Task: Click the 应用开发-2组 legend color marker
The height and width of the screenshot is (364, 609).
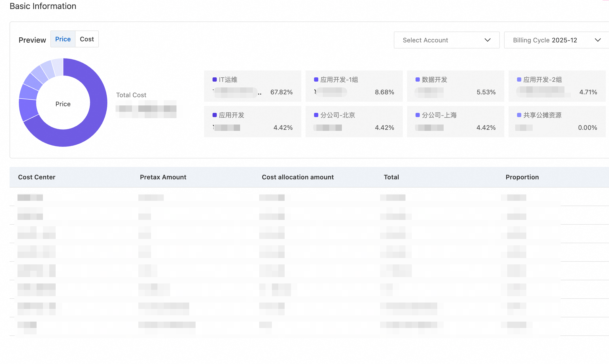Action: point(519,79)
